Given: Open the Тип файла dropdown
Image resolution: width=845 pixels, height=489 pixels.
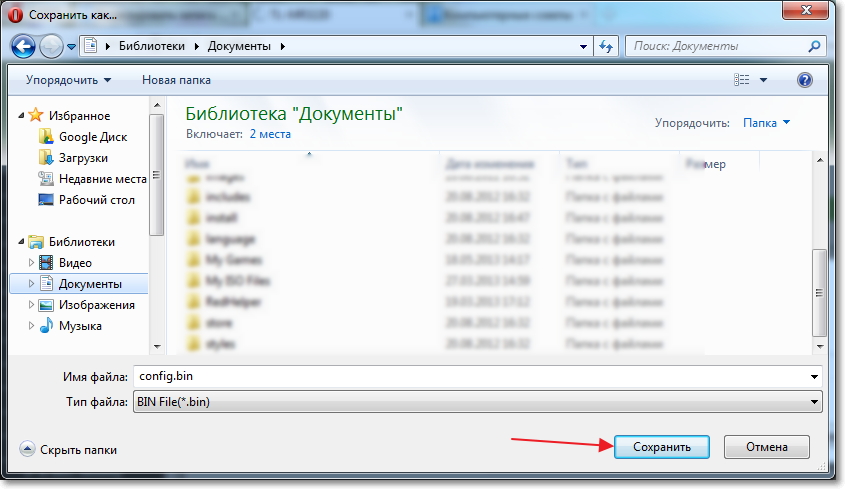Looking at the screenshot, I should [477, 402].
